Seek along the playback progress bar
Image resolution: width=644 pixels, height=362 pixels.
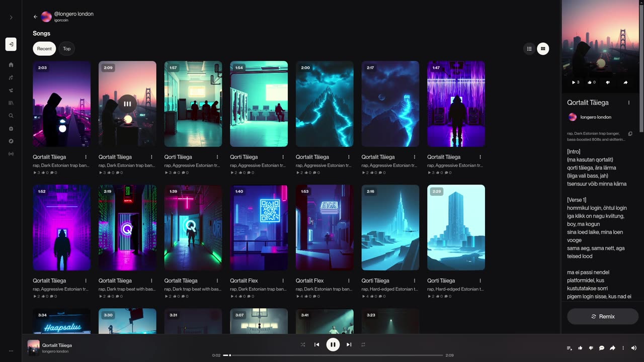pyautogui.click(x=333, y=355)
